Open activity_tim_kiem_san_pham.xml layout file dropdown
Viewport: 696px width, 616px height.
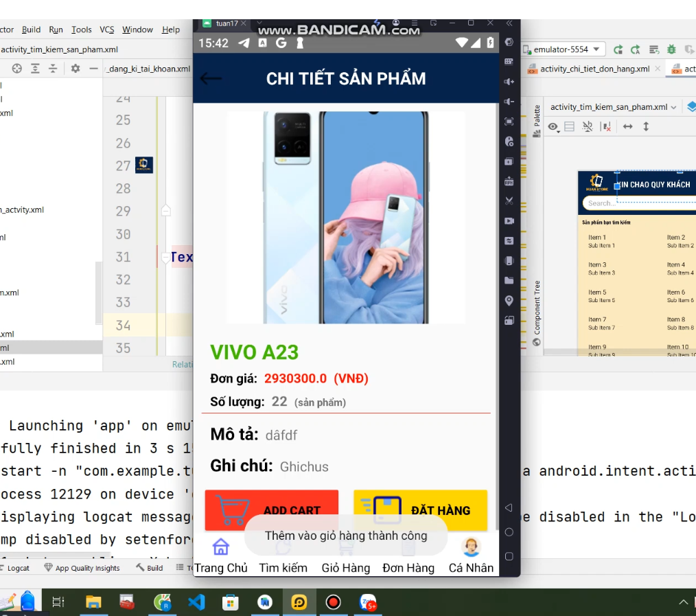613,107
